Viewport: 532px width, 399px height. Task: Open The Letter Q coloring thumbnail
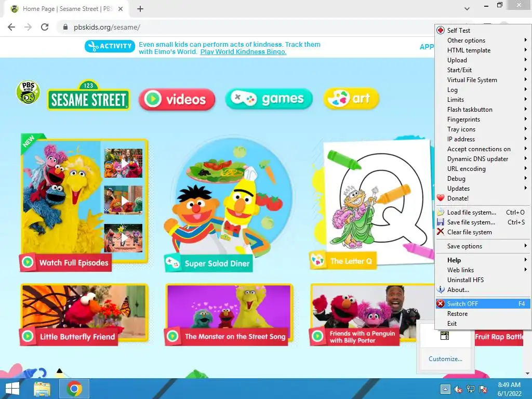[371, 204]
